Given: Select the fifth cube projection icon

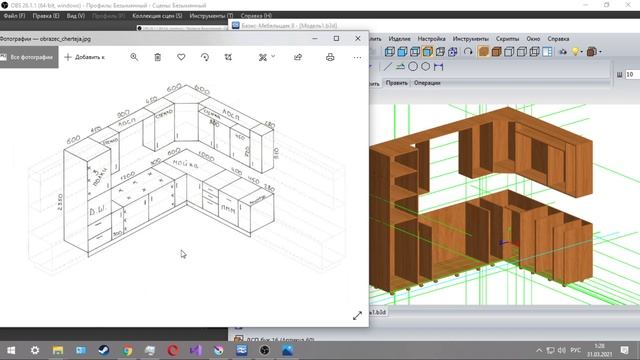Looking at the screenshot, I should (440, 52).
